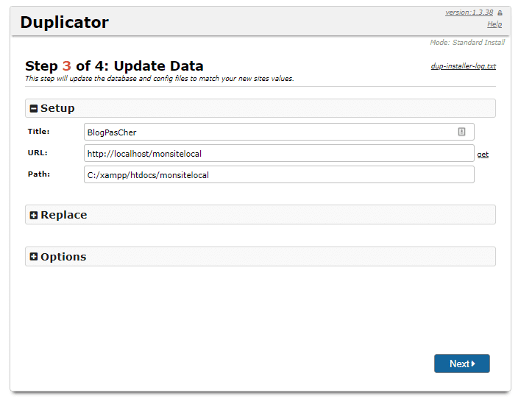The image size is (532, 404).
Task: Focus the Title input field
Action: click(279, 132)
